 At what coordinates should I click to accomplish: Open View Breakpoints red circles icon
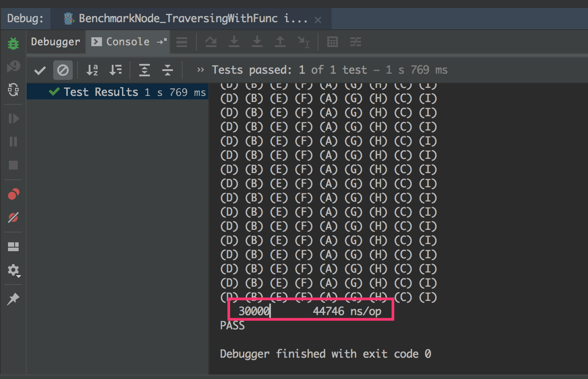13,194
